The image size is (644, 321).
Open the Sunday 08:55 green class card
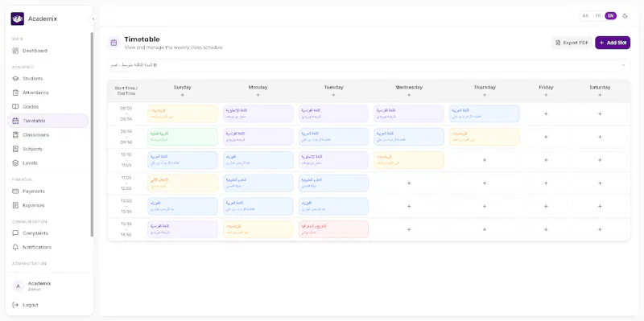[183, 137]
